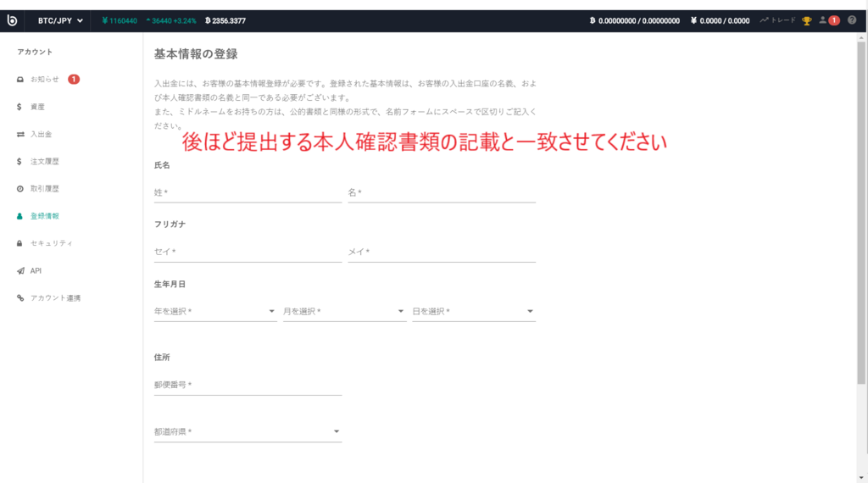The width and height of the screenshot is (868, 483).
Task: Open the 都道府県 prefecture dropdown
Action: click(x=248, y=432)
